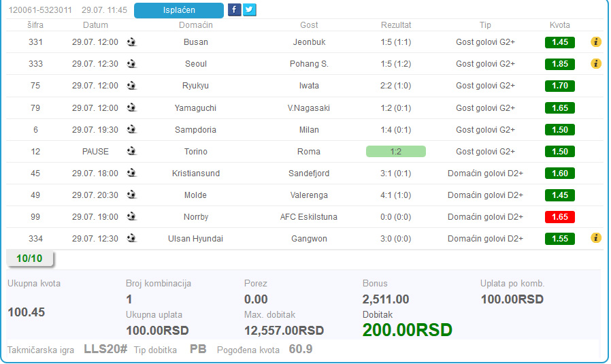Click soccer ball icon in Busan row
611x364 pixels.
click(132, 42)
